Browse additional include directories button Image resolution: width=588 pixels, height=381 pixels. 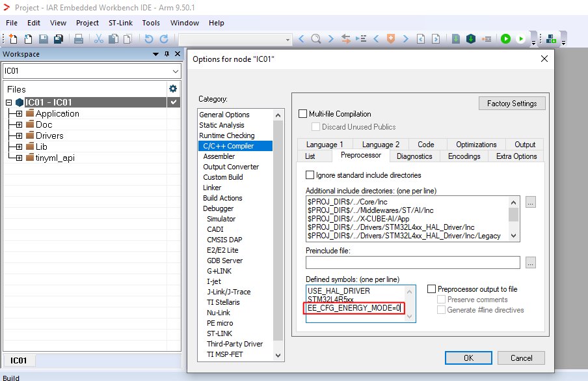[530, 203]
